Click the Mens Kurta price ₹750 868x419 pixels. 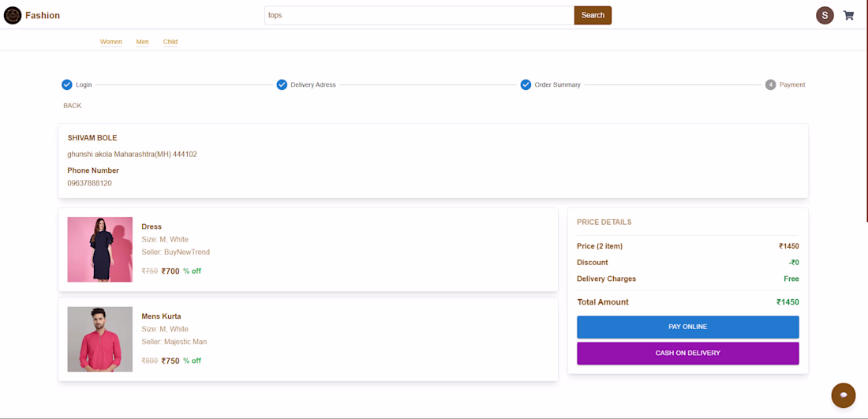(x=170, y=361)
